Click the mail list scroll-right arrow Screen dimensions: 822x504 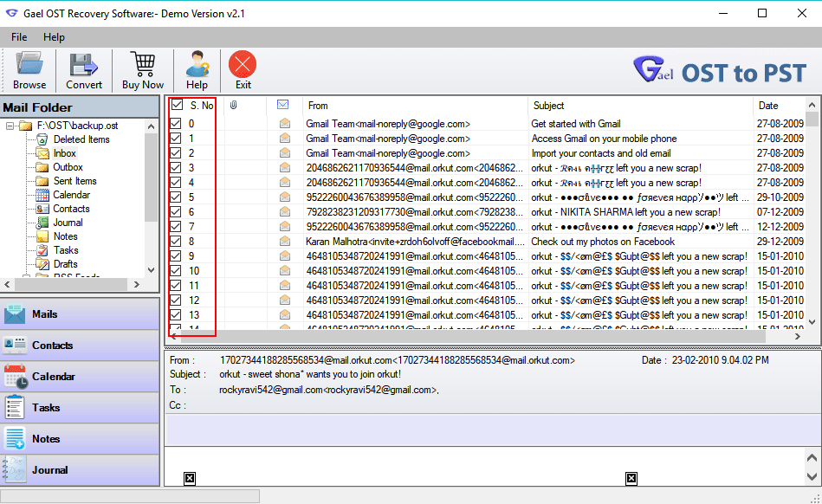[x=798, y=336]
